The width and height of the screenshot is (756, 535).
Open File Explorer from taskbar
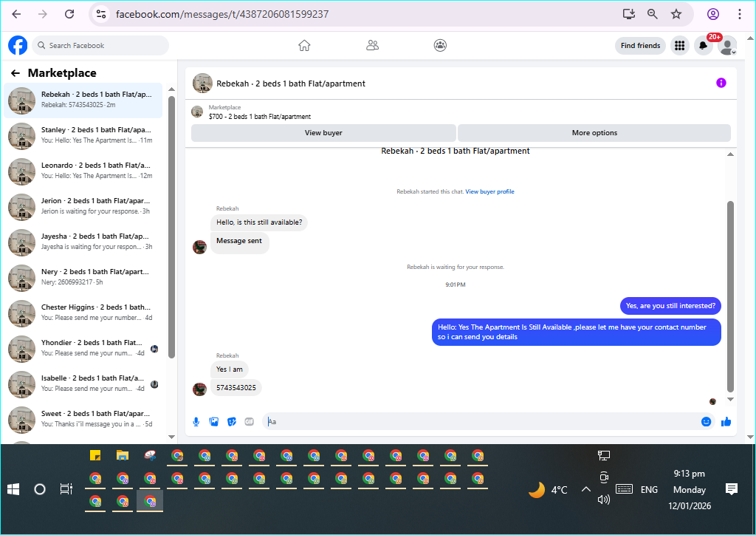click(x=123, y=455)
